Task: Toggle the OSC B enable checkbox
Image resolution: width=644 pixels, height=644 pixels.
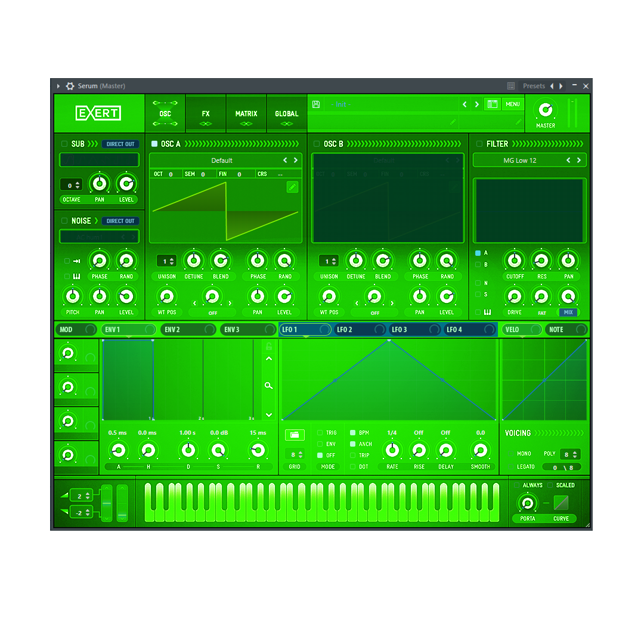Action: point(317,144)
